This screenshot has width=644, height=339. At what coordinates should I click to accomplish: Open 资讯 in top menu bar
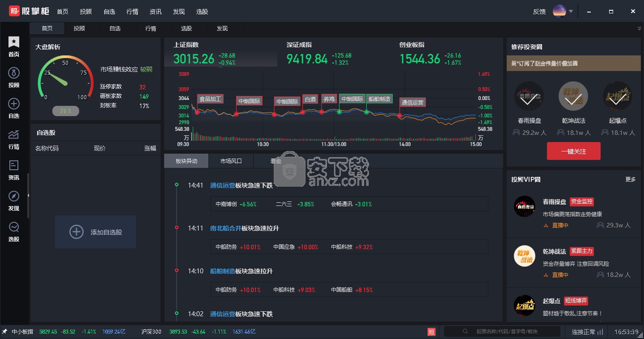pos(156,12)
